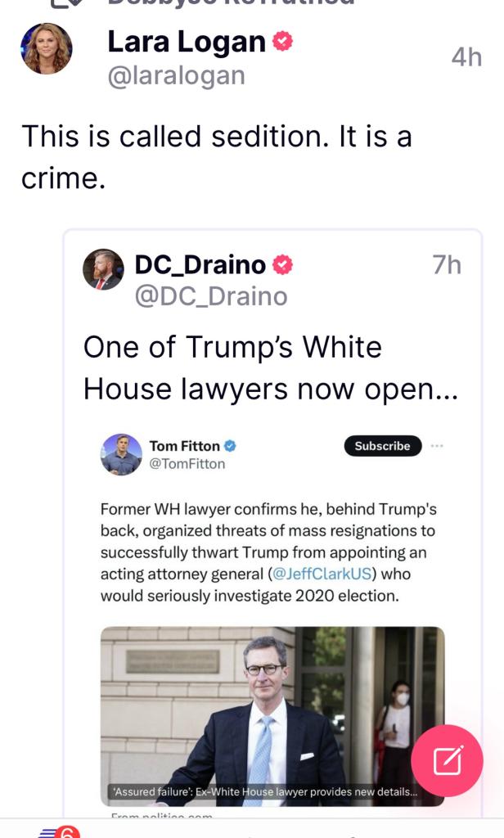Open the @DC_Draino handle
The image size is (504, 838).
tap(210, 295)
